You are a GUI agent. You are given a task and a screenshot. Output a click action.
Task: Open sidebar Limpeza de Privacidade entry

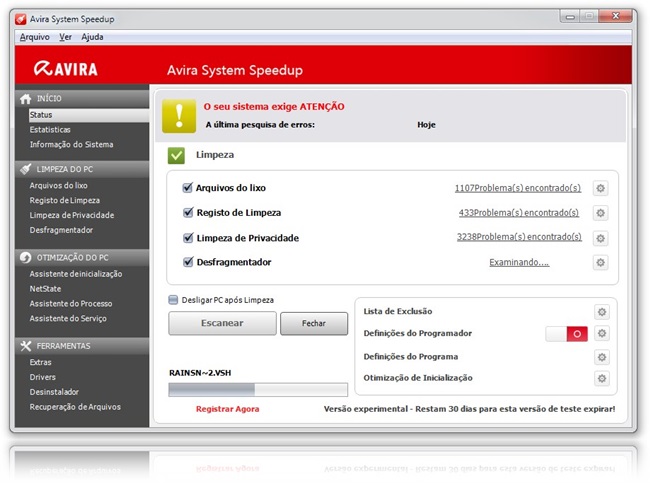click(72, 215)
